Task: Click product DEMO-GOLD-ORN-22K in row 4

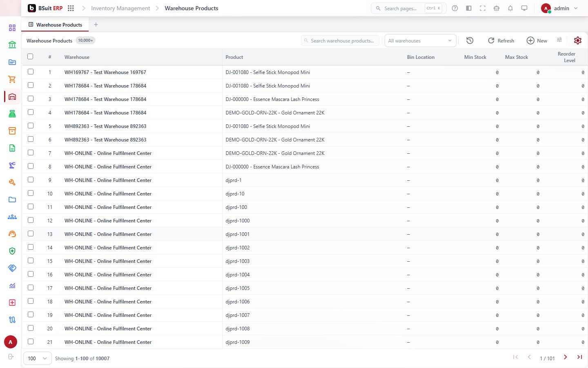Action: pos(275,113)
